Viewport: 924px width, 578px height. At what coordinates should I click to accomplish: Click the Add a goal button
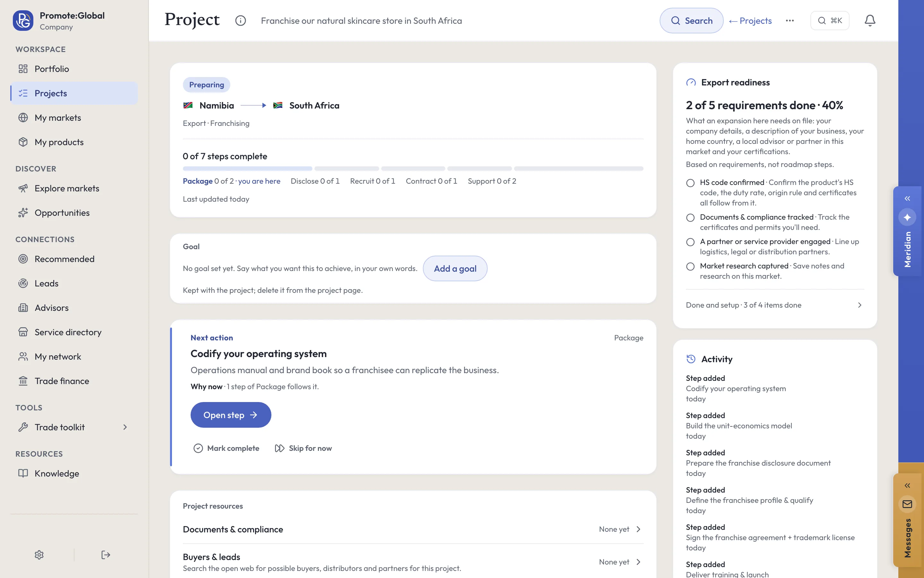click(x=455, y=269)
